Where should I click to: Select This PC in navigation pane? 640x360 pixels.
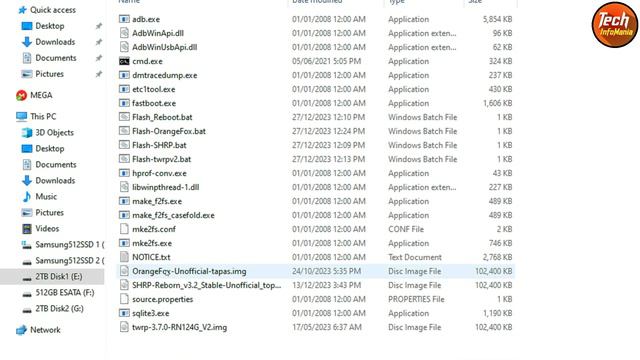[42, 116]
